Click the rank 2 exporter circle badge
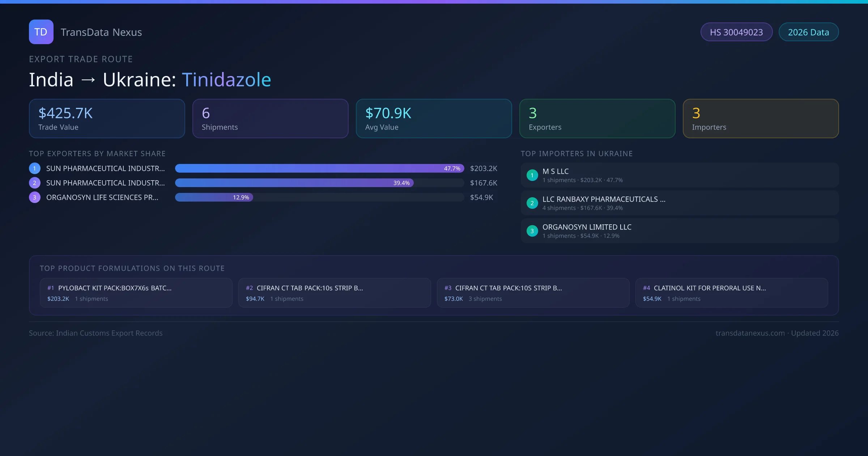The height and width of the screenshot is (456, 868). pyautogui.click(x=35, y=183)
